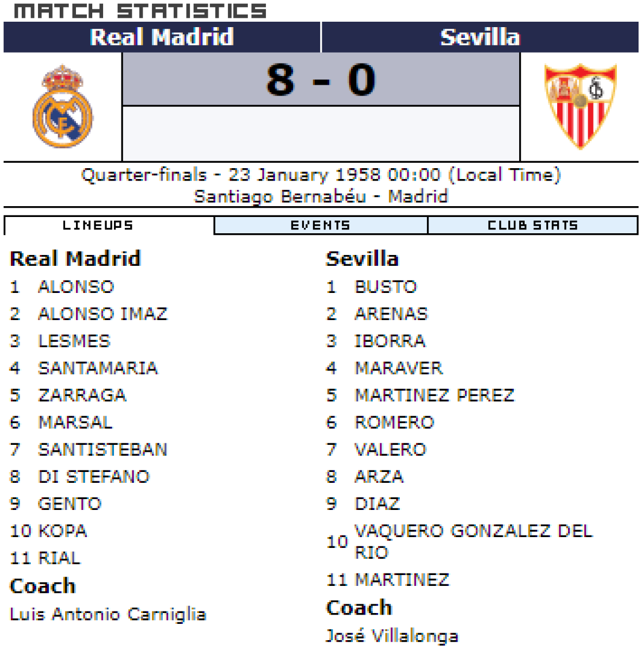Click the Sevilla header title
This screenshot has width=644, height=651.
pos(480,37)
